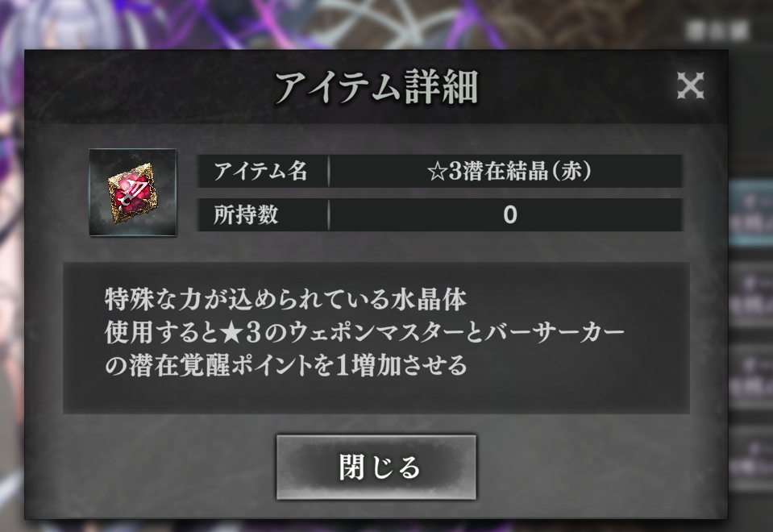Select the 所持数 label cell
773x532 pixels.
(x=263, y=215)
